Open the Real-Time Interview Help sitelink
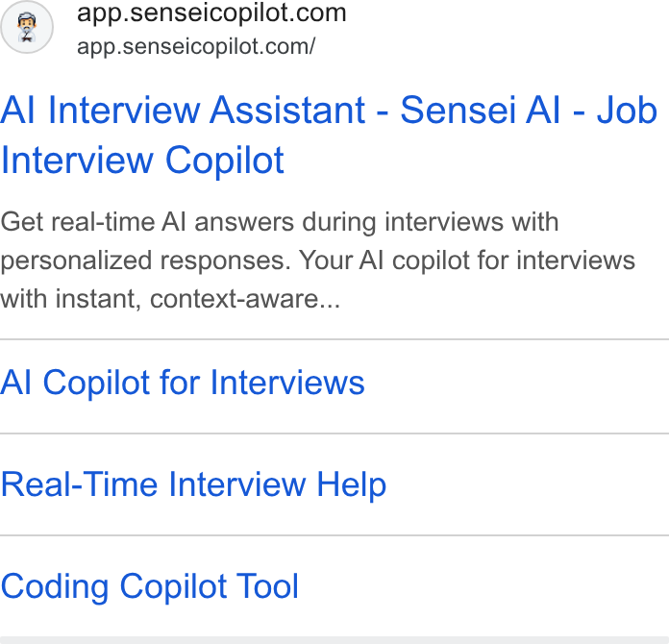 point(193,484)
